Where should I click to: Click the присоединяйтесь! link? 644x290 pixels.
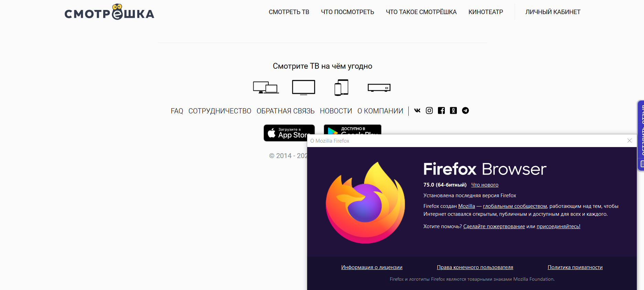point(558,226)
